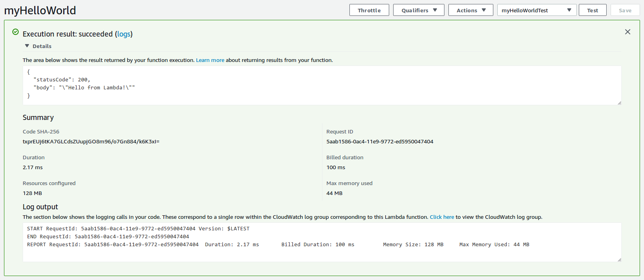Click the Save button
The width and height of the screenshot is (644, 280).
[625, 10]
